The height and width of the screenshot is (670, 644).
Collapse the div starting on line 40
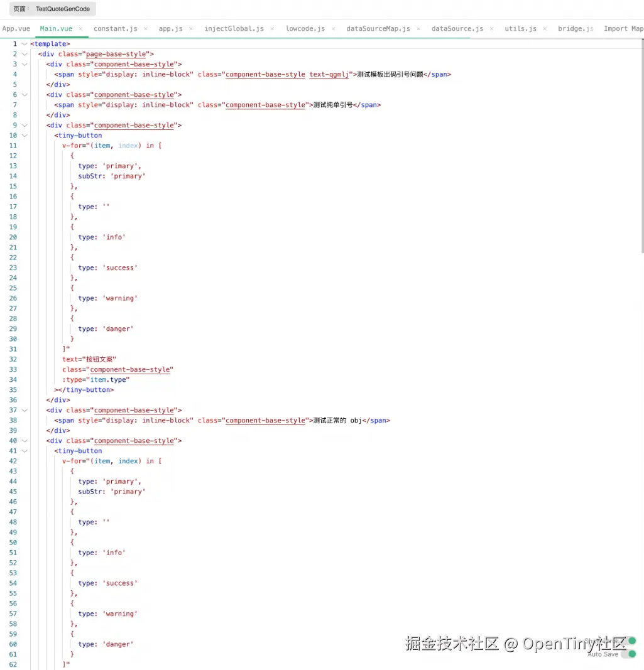pos(25,441)
